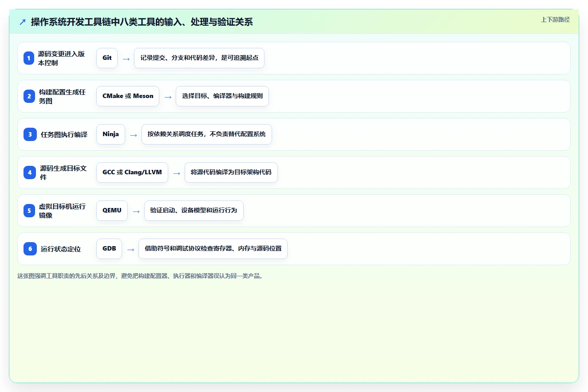Image resolution: width=588 pixels, height=392 pixels.
Task: Click 验证启动、设备模型和运行行为 box
Action: pos(194,211)
